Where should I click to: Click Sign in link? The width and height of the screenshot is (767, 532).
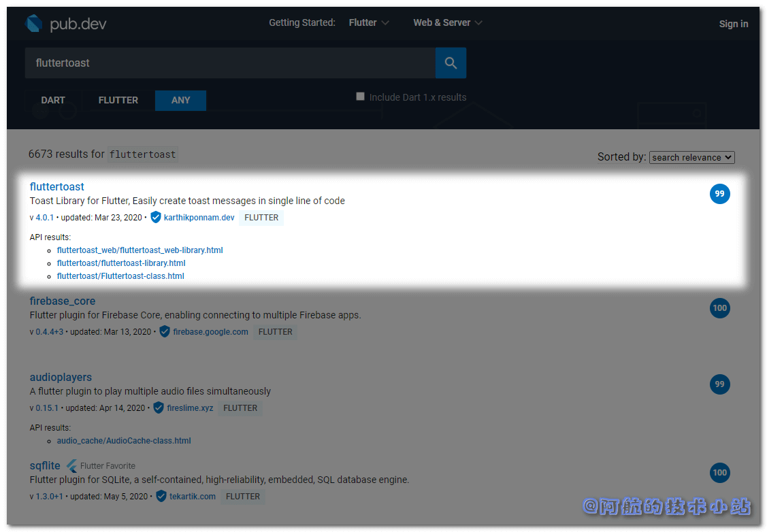[733, 24]
